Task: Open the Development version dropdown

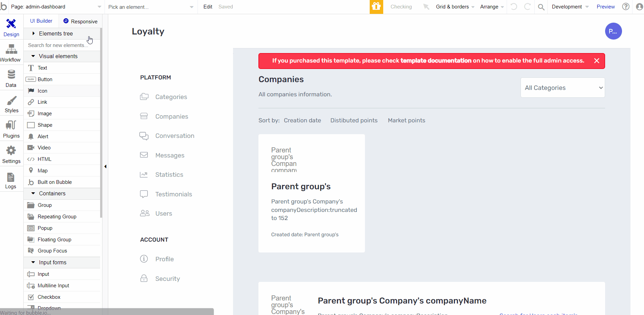Action: click(570, 7)
